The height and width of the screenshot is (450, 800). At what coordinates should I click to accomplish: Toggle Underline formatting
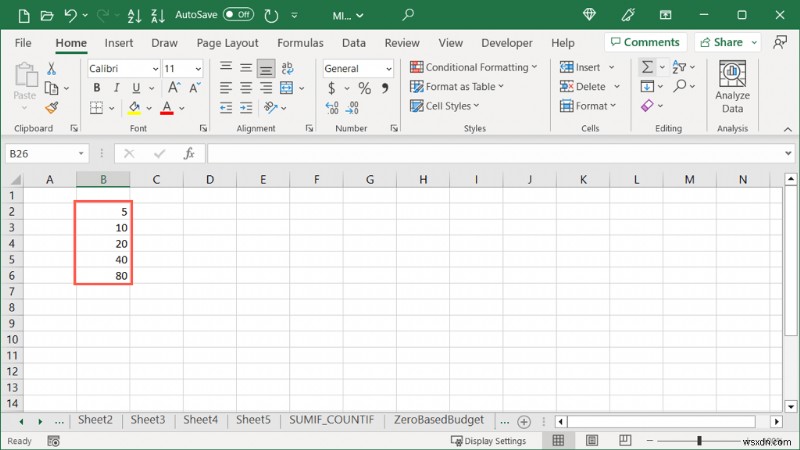point(136,88)
